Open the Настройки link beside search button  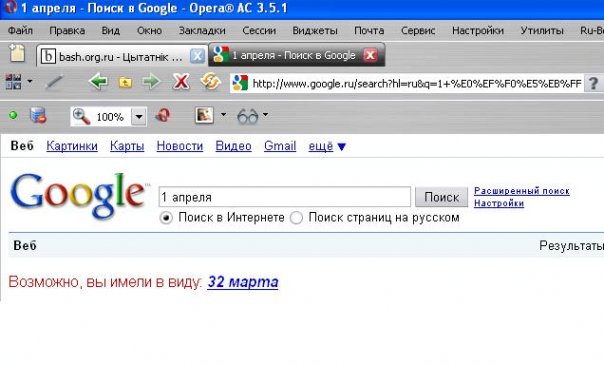[499, 203]
